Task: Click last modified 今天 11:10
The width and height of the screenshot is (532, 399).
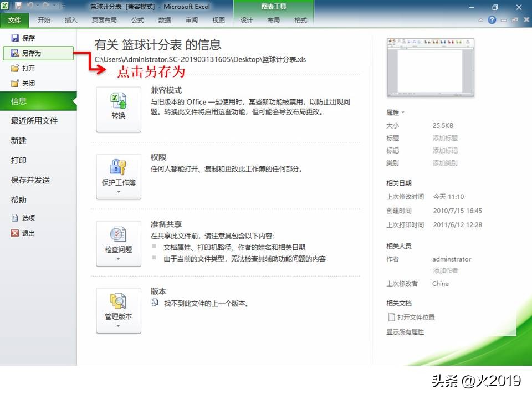Action: tap(448, 197)
